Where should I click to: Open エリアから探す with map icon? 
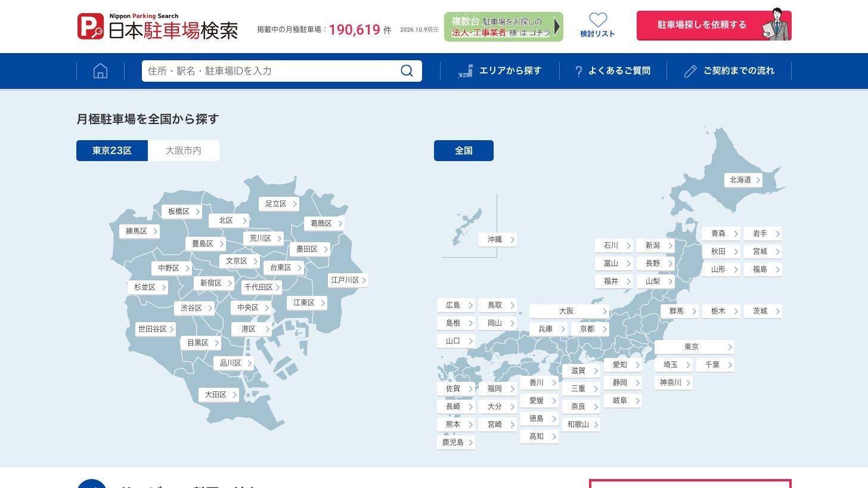click(x=500, y=71)
